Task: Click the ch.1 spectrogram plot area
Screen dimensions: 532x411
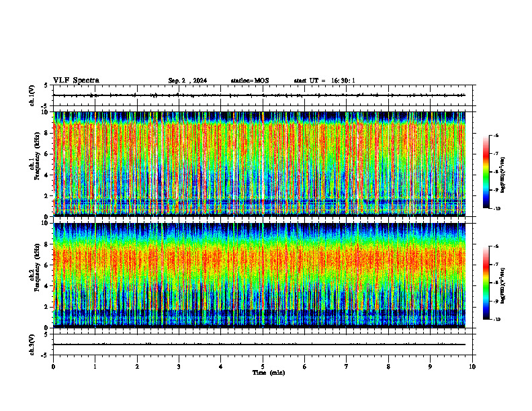Action: point(259,164)
